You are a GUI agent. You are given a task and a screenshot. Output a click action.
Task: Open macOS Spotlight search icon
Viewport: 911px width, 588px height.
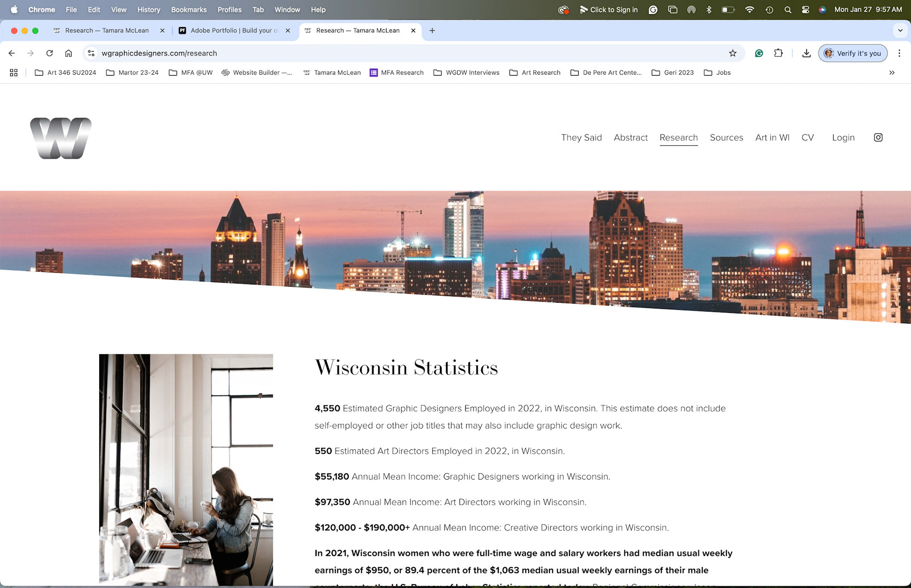click(x=788, y=9)
